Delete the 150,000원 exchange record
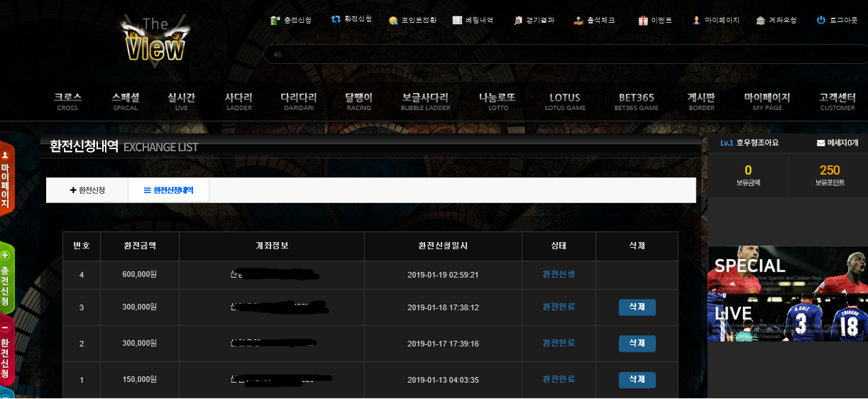 637,380
